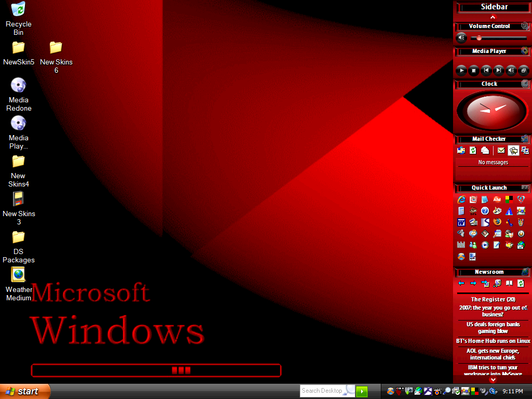Open Windows Messenger people icon in Quick Launch

(x=473, y=245)
